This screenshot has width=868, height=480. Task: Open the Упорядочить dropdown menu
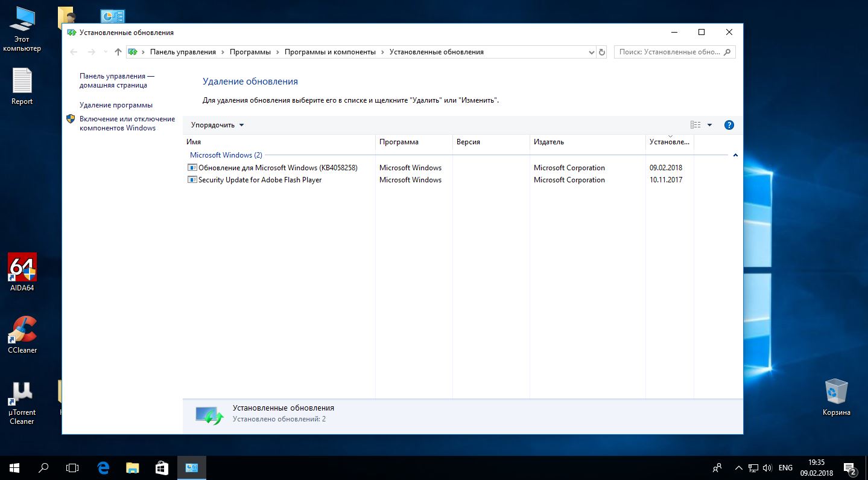pos(218,125)
